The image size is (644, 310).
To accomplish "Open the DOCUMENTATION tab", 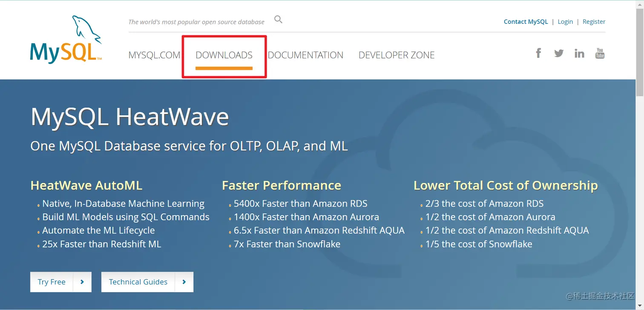I will [x=305, y=55].
